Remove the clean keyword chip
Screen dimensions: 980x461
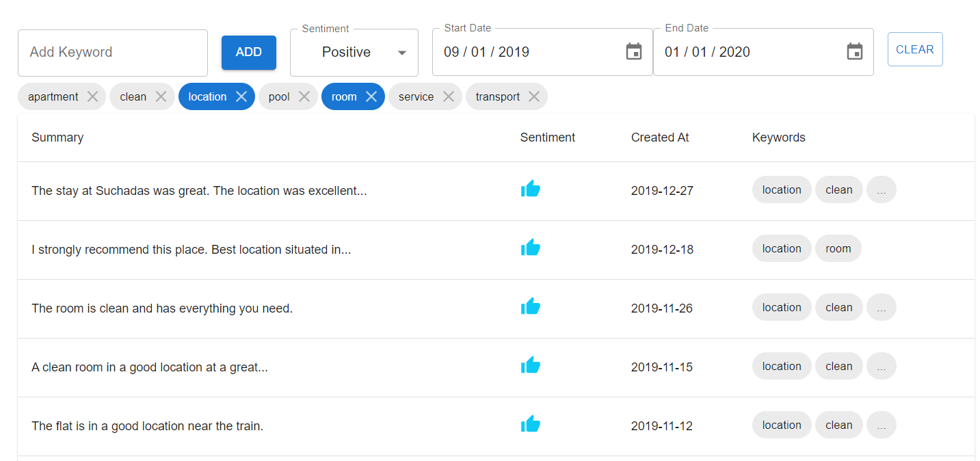[x=161, y=97]
